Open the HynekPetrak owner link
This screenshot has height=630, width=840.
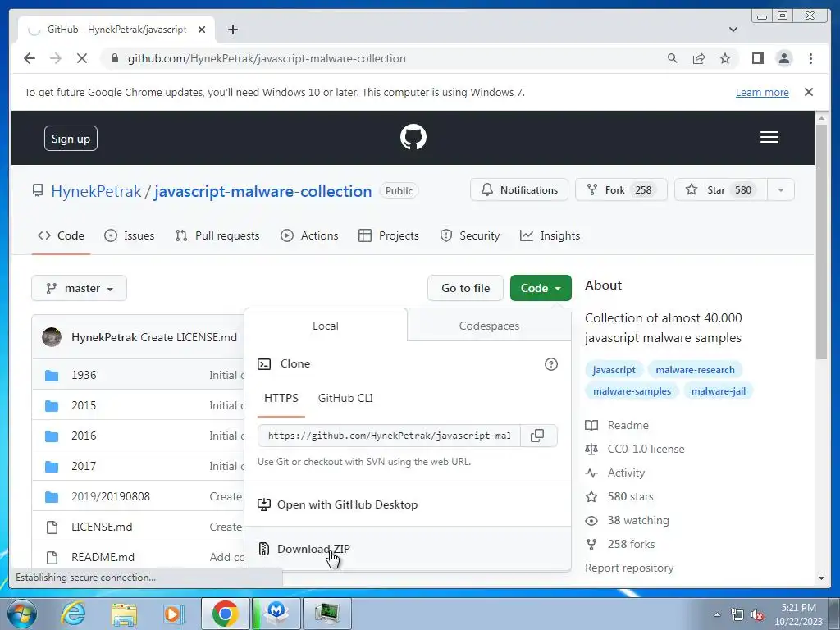(97, 191)
